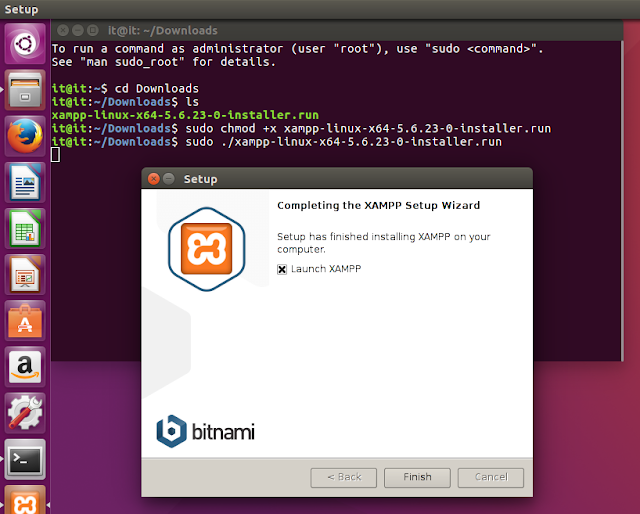640x514 pixels.
Task: Click the terminal cursor block
Action: click(56, 155)
